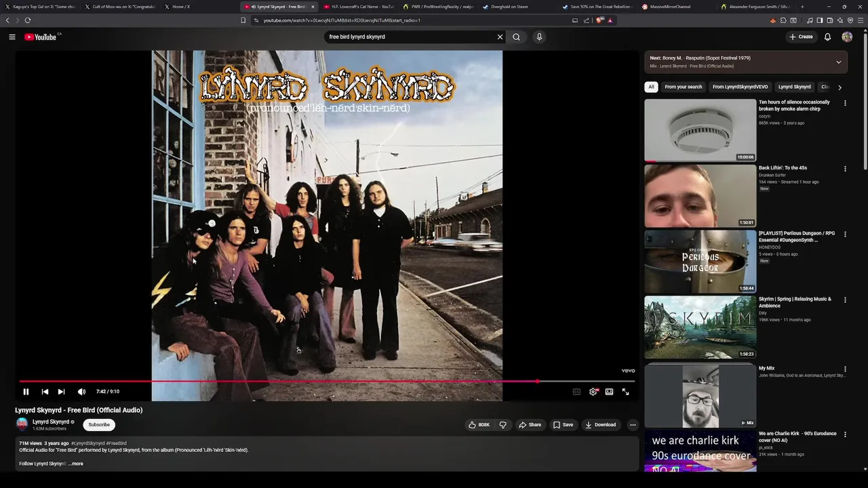Open the Lynyrd Skynyrd channel avatar
868x488 pixels.
(22, 425)
